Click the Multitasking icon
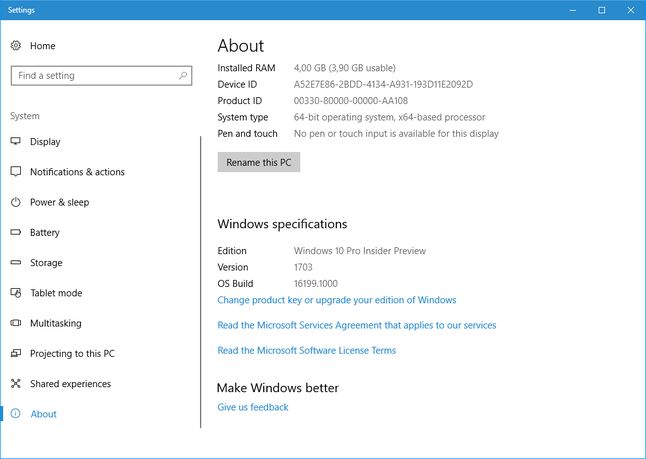This screenshot has height=459, width=646. [x=16, y=323]
